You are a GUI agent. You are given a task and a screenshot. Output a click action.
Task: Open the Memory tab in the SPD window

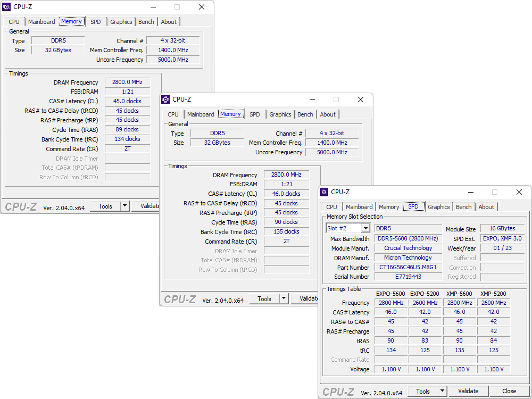[x=389, y=207]
